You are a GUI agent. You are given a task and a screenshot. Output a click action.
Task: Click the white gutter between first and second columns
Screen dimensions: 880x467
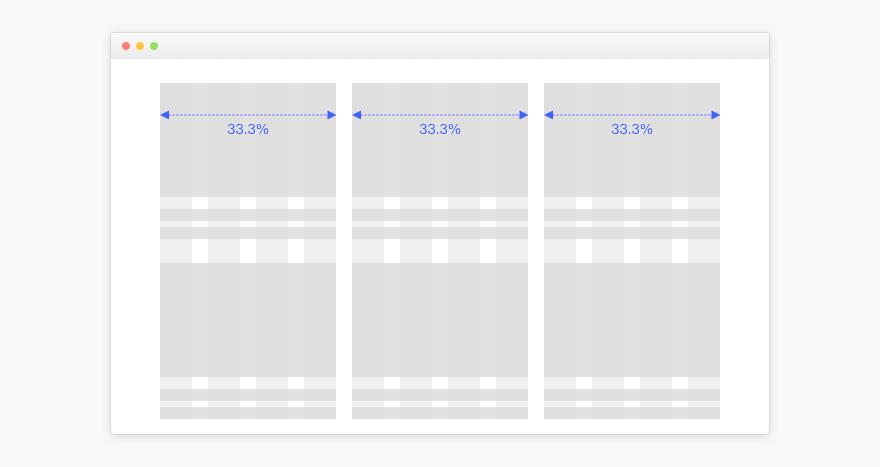pos(344,250)
